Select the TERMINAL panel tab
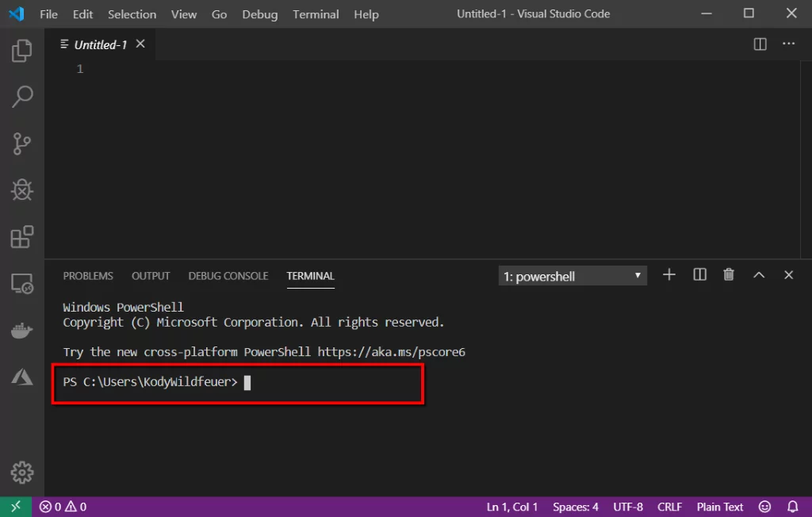812x517 pixels. (311, 276)
